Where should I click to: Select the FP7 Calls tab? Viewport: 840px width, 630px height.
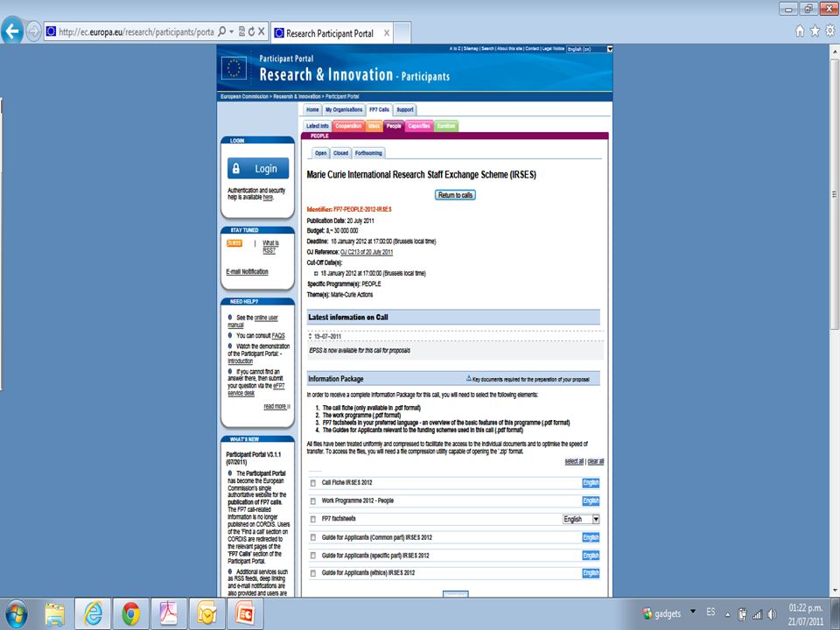(379, 110)
